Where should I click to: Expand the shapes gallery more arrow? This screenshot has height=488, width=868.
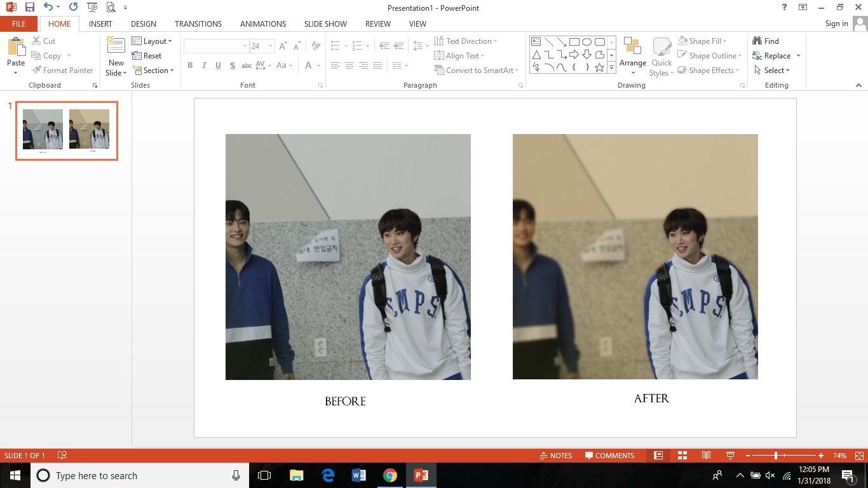611,67
